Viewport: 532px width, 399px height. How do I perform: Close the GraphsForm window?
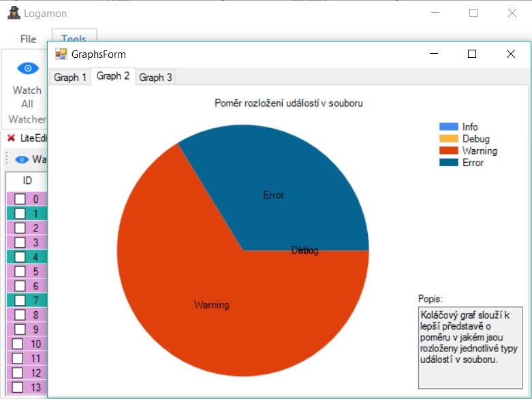coord(511,54)
